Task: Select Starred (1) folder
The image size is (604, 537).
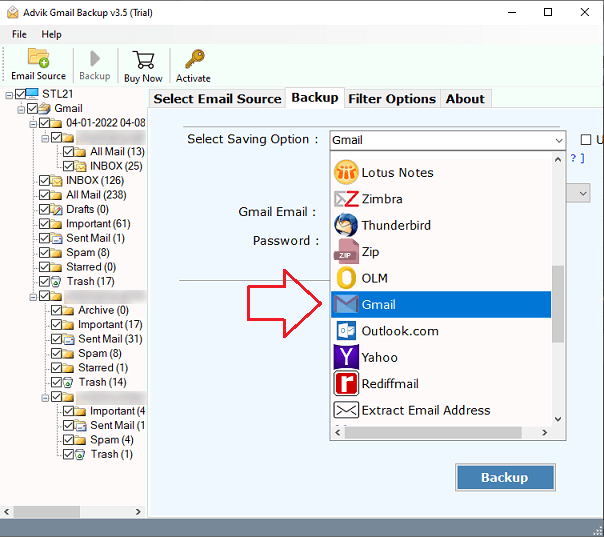Action: [x=103, y=368]
